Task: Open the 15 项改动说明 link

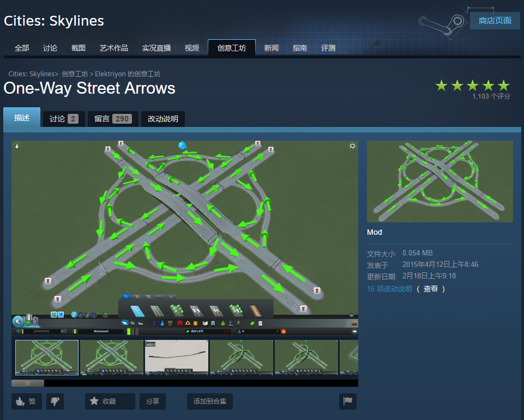Action: point(390,289)
